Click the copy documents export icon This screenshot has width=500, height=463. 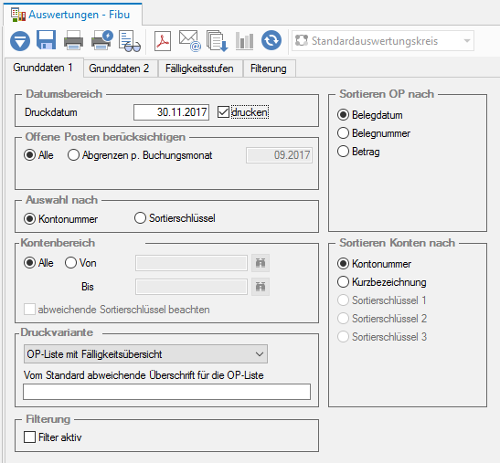coord(217,41)
